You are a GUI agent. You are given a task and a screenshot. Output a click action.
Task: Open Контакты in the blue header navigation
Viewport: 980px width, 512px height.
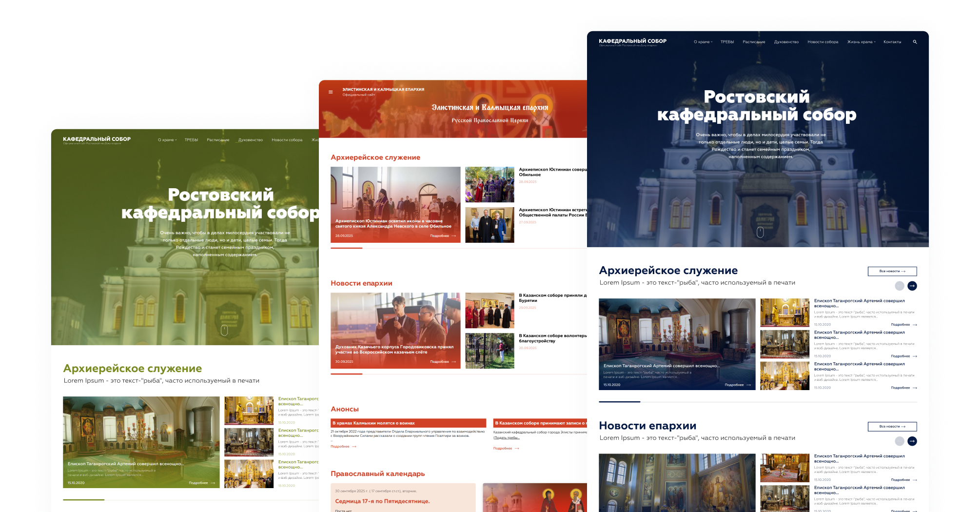coord(892,42)
